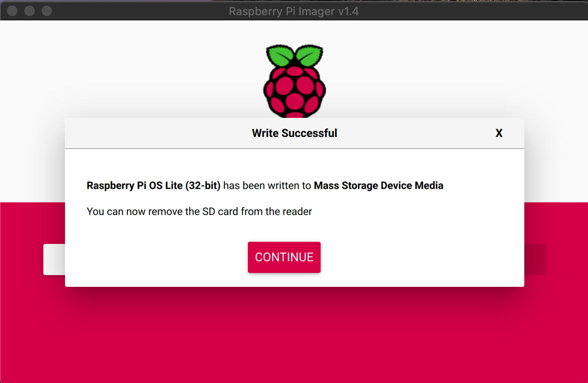This screenshot has width=588, height=383.
Task: Click the green leaves of the raspberry logo
Action: point(294,55)
